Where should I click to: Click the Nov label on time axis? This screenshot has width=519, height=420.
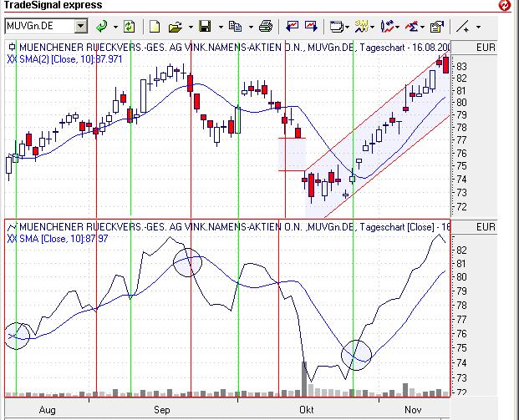(x=413, y=410)
